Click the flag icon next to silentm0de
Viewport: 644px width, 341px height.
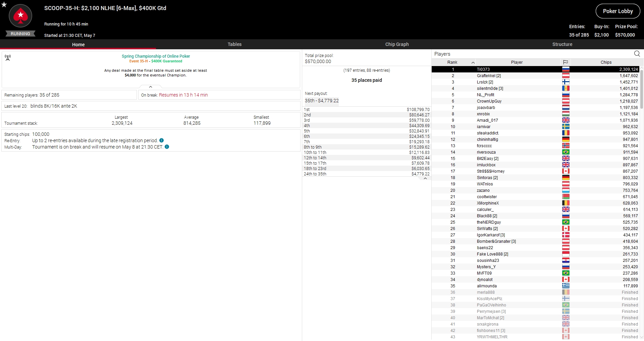click(566, 89)
